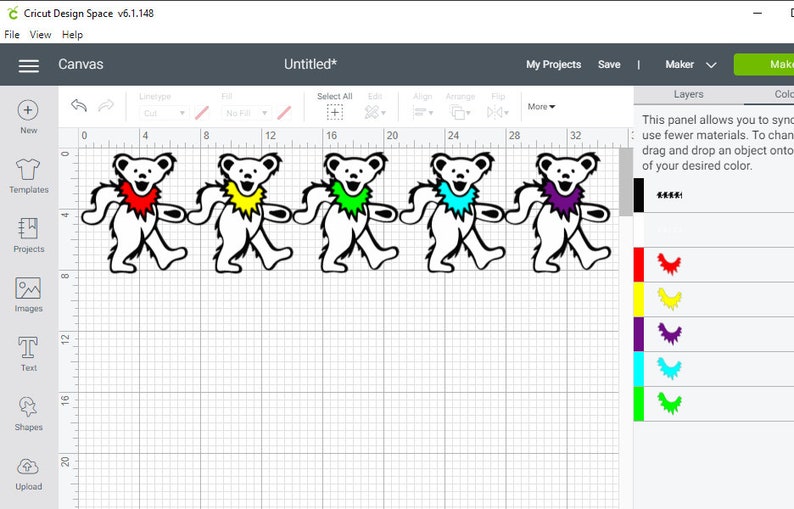Image resolution: width=794 pixels, height=509 pixels.
Task: Click the green Make It button
Action: (764, 64)
